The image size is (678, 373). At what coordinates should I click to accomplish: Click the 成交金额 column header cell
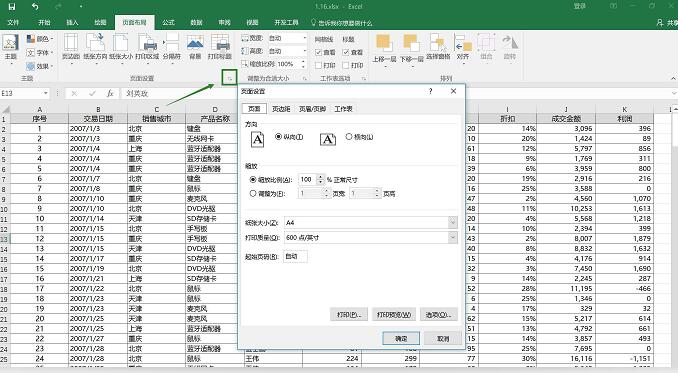566,118
